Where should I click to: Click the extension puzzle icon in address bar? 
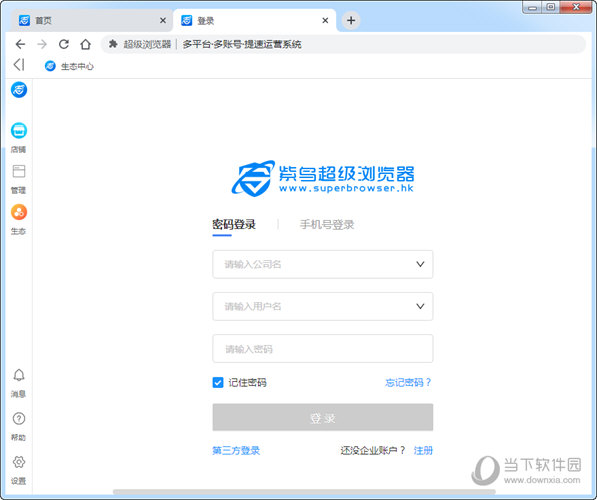coord(113,44)
